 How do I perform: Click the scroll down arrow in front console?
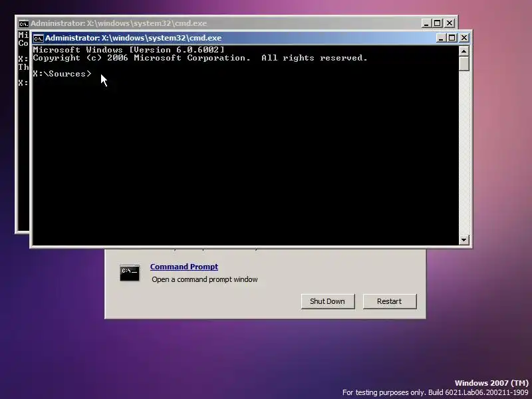click(x=464, y=240)
